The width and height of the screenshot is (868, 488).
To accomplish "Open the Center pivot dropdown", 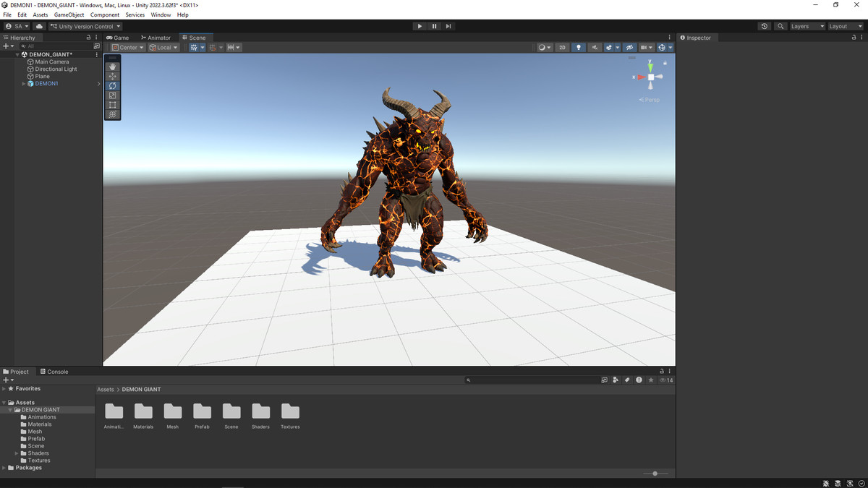I will tap(127, 48).
